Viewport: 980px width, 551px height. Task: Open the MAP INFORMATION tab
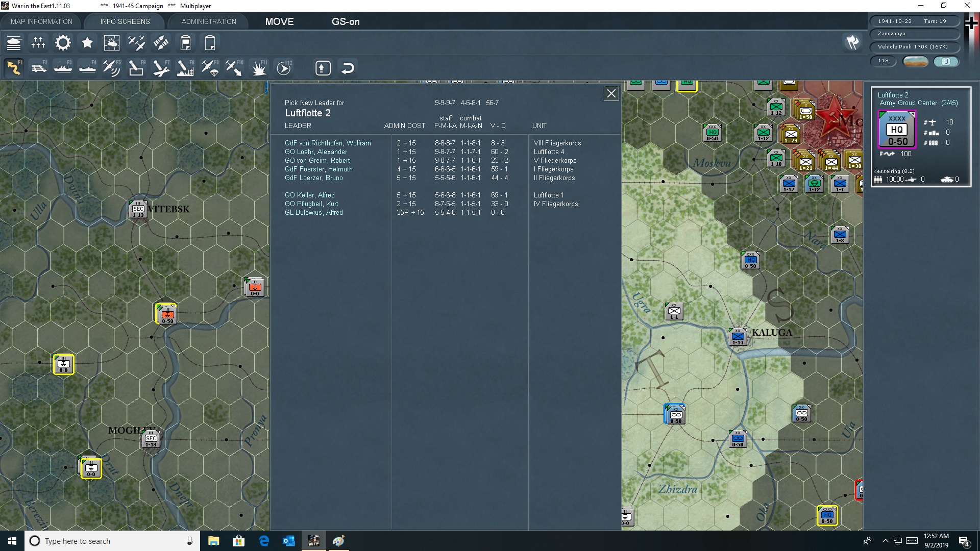41,21
